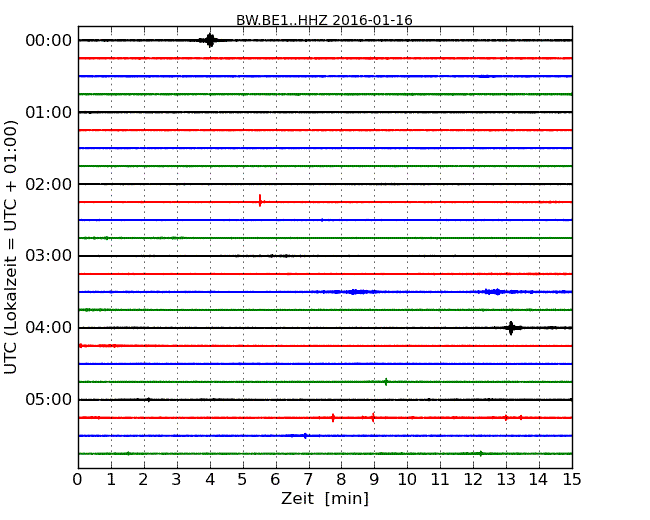Select the green spike on the 04:45 trace
650x520 pixels.
click(x=386, y=382)
